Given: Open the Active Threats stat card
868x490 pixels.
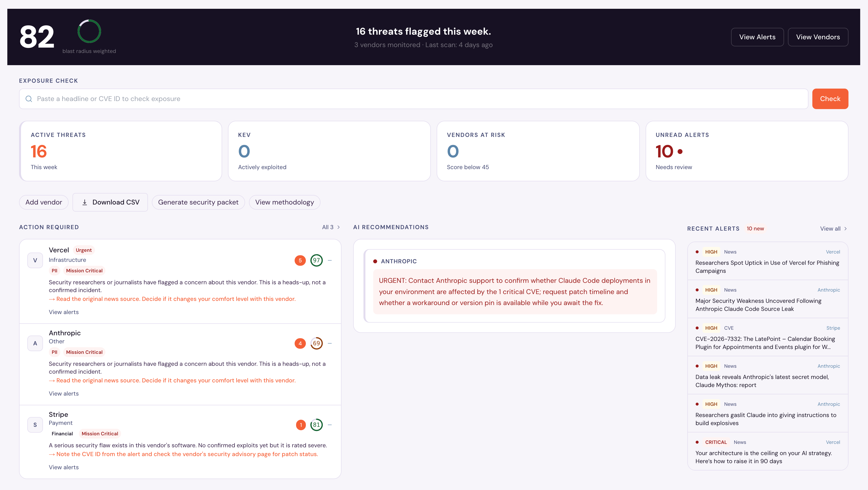Looking at the screenshot, I should pyautogui.click(x=121, y=151).
